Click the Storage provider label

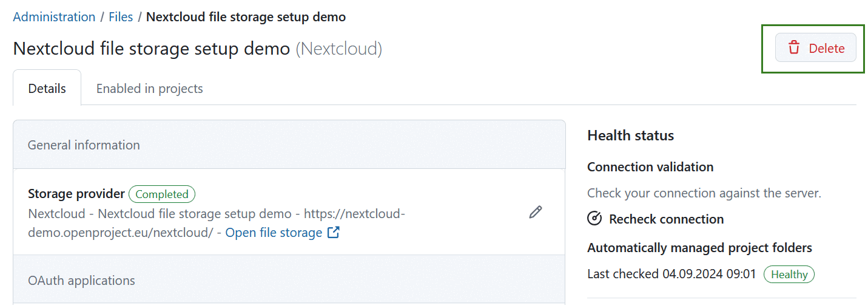(x=76, y=194)
